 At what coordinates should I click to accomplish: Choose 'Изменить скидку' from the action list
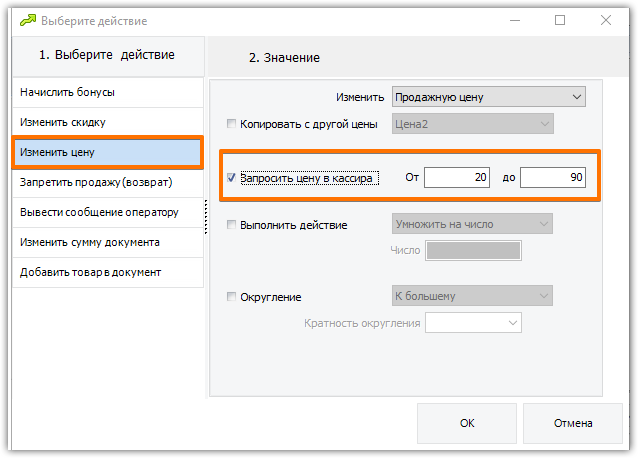tap(108, 122)
